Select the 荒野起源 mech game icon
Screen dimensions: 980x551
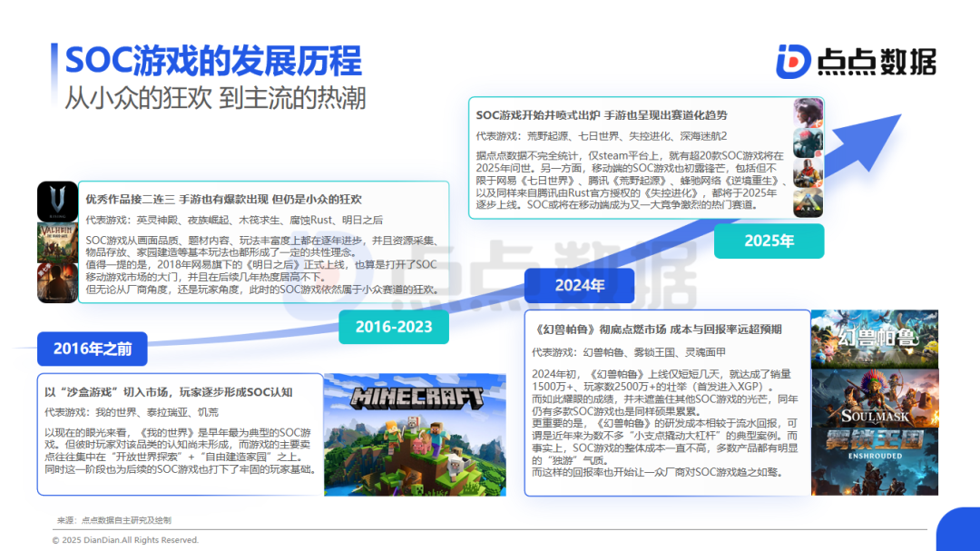pos(808,143)
